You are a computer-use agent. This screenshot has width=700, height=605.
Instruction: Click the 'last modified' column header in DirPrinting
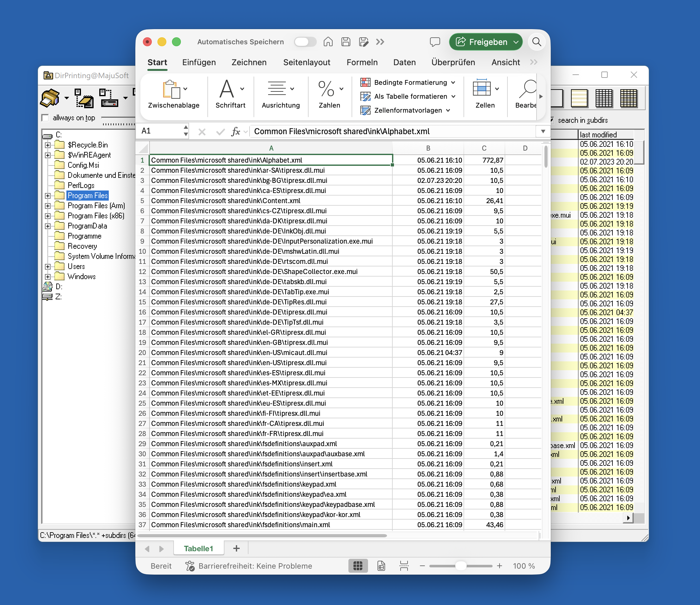[606, 134]
